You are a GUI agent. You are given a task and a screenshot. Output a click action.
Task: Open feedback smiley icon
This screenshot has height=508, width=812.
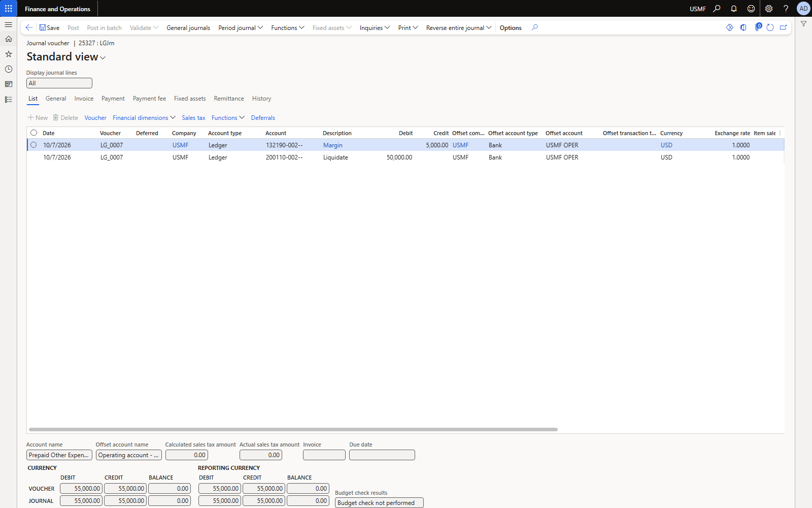751,9
